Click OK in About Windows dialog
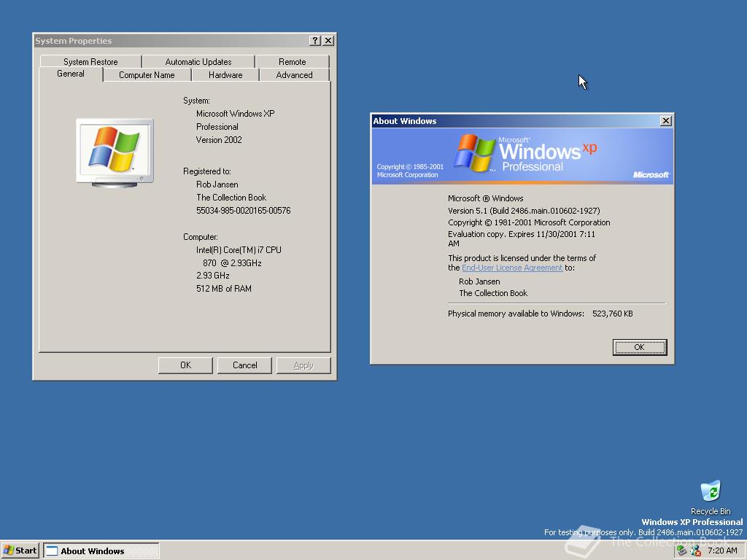 pyautogui.click(x=639, y=347)
